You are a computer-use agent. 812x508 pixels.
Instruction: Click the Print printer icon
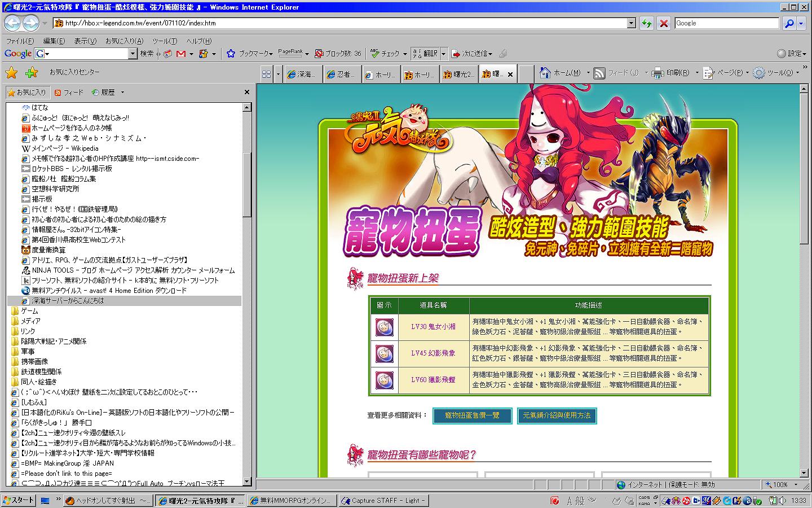[x=657, y=73]
